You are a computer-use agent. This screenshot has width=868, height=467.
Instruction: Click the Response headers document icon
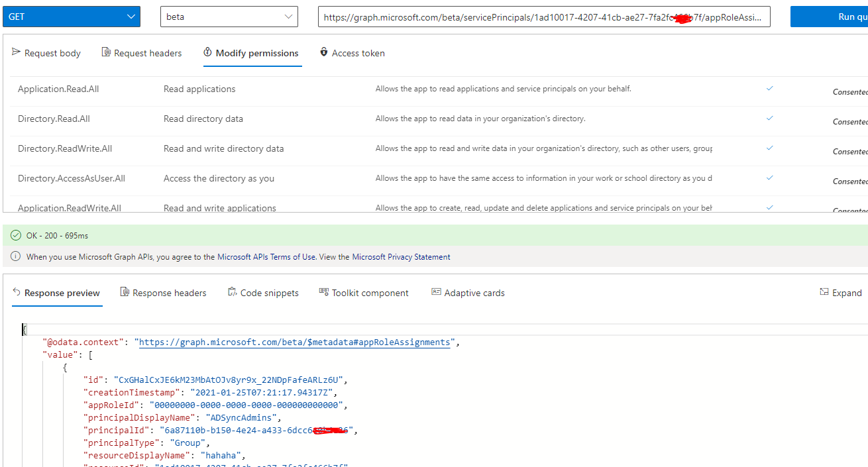coord(125,291)
